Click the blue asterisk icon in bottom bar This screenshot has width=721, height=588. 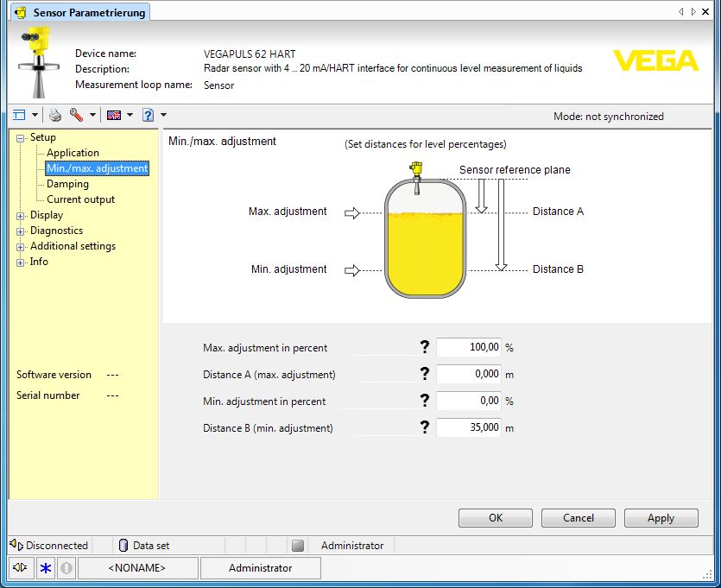[46, 568]
